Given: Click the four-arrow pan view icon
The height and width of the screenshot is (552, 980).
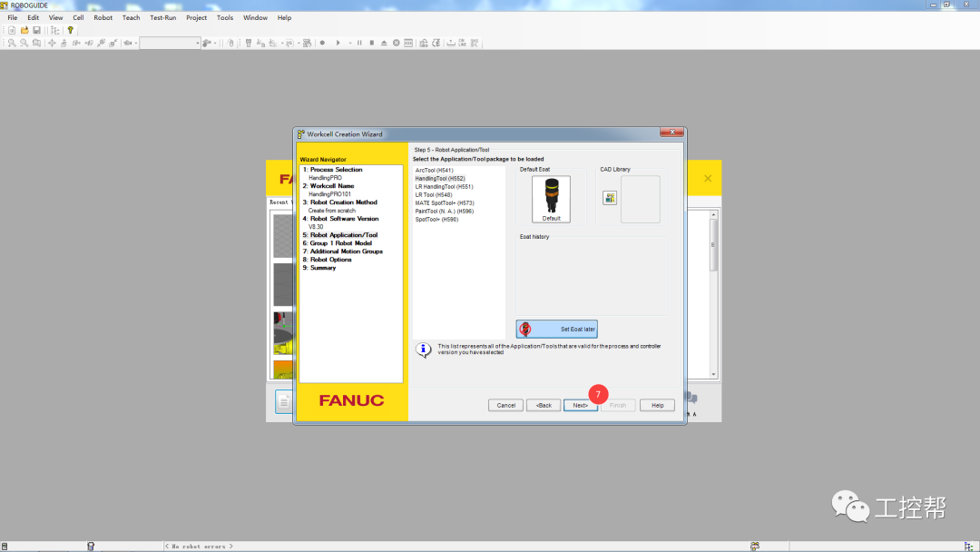Looking at the screenshot, I should (x=52, y=44).
